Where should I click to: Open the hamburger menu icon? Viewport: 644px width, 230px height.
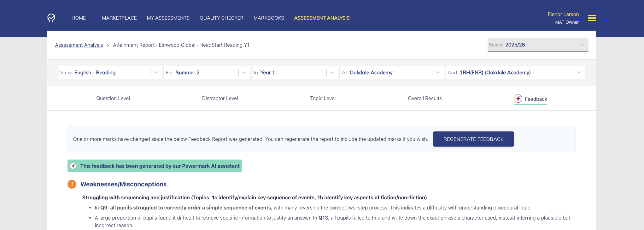pos(592,18)
